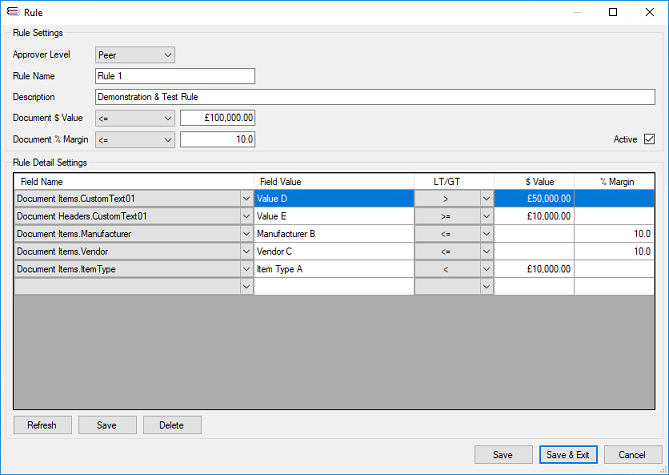
Task: Open Document % Margin operator dropdown
Action: (135, 139)
